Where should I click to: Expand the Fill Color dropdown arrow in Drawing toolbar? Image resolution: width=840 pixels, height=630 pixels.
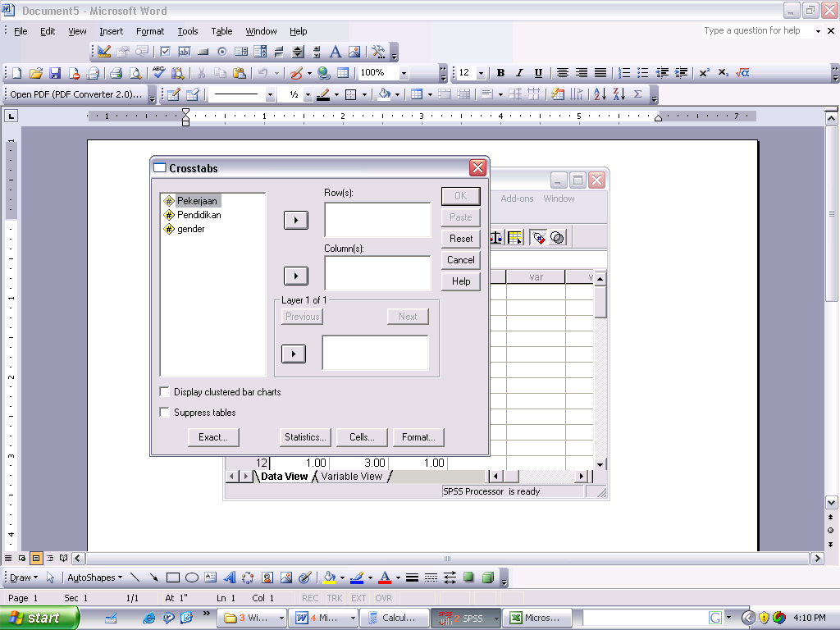342,578
